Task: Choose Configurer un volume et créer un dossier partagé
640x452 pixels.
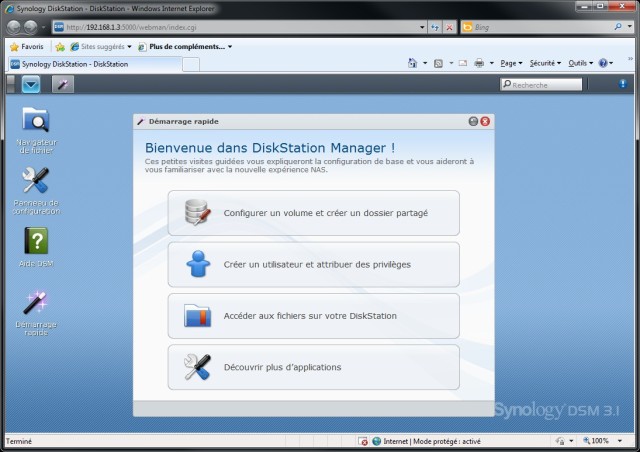Action: pyautogui.click(x=313, y=213)
